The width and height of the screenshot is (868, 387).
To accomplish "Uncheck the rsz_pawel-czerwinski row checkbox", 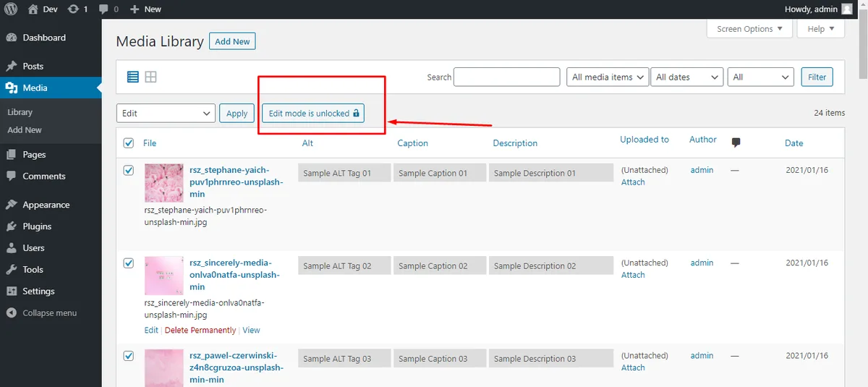I will [129, 356].
